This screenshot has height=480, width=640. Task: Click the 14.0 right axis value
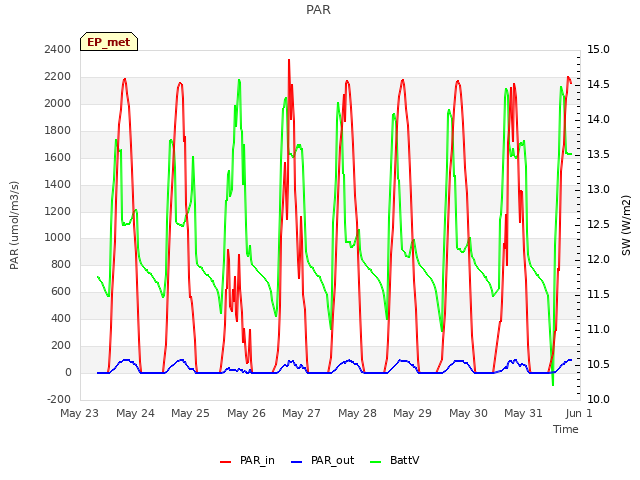598,120
